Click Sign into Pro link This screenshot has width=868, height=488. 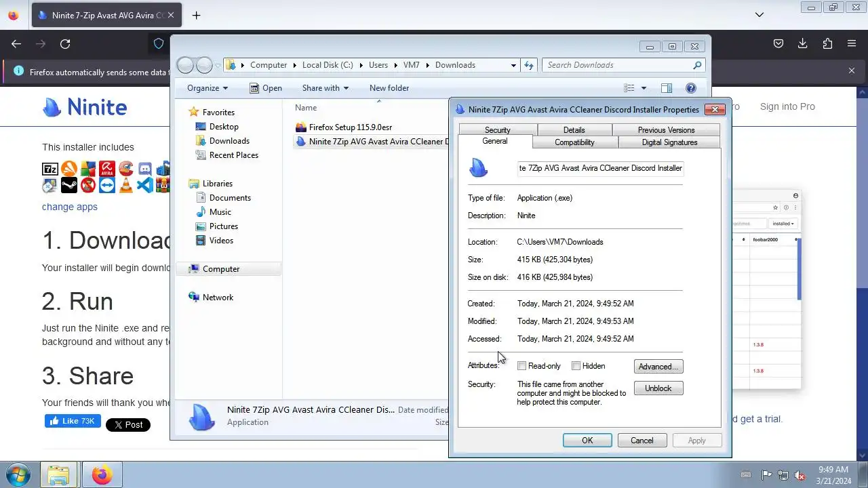[x=787, y=106]
